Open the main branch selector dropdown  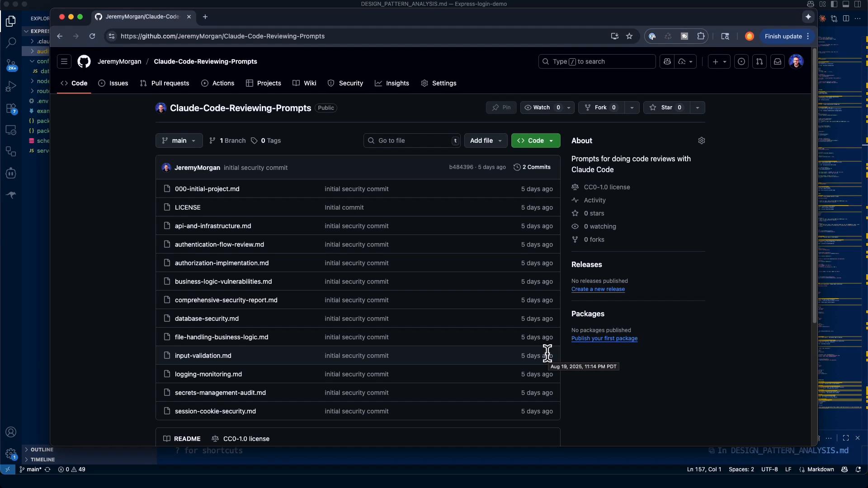pyautogui.click(x=179, y=141)
